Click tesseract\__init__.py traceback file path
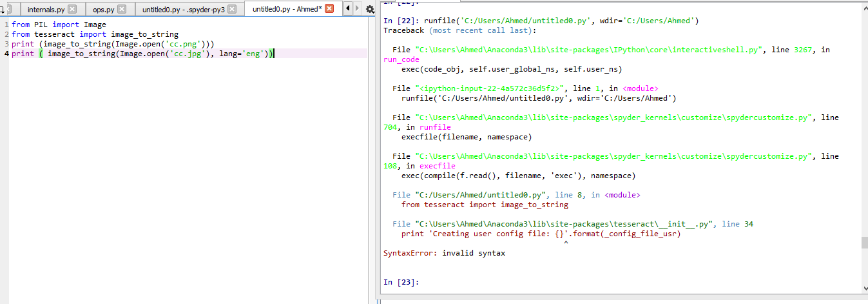 pyautogui.click(x=564, y=224)
